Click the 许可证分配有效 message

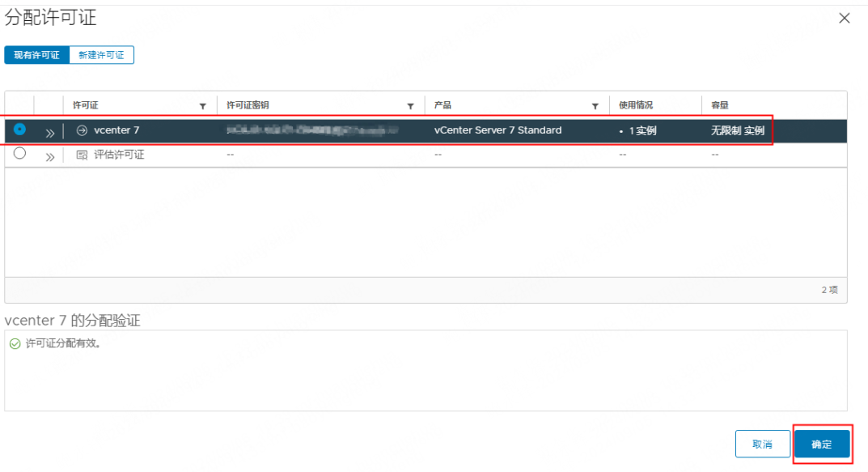[x=64, y=343]
